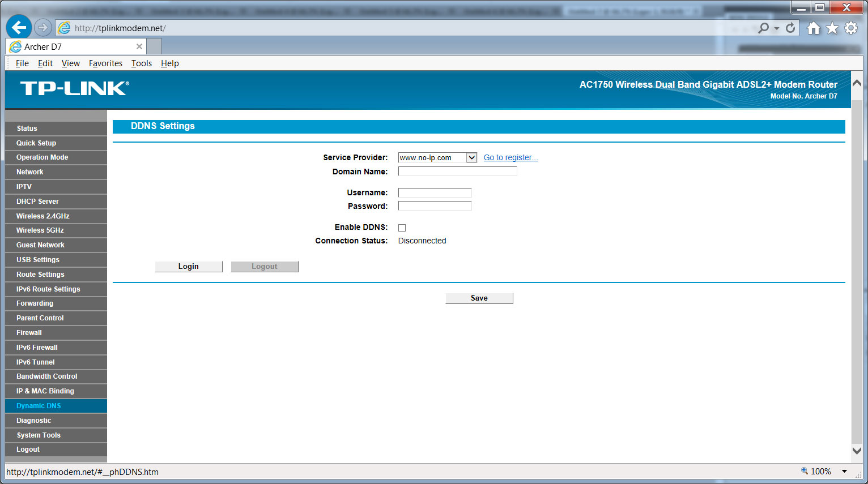Save the DDNS settings
This screenshot has width=868, height=484.
tap(479, 298)
